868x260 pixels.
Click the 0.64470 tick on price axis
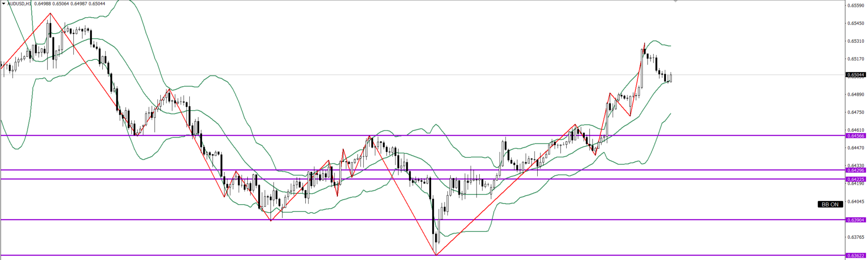(x=855, y=147)
